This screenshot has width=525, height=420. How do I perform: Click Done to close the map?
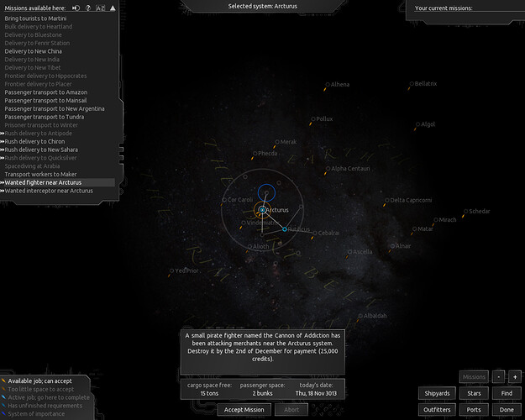coord(507,410)
